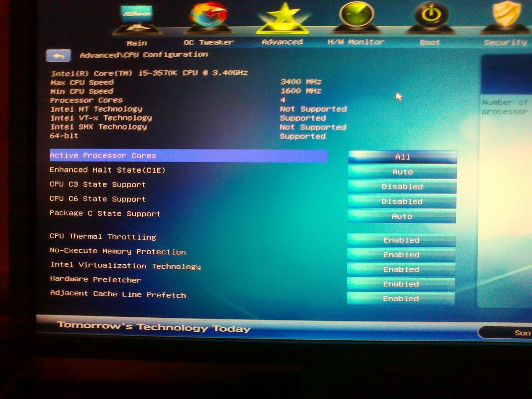Go back with the arrow button

(58, 56)
